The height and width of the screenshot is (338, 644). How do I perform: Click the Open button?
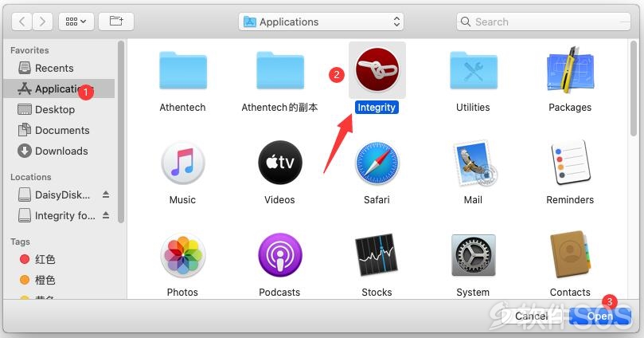click(600, 316)
